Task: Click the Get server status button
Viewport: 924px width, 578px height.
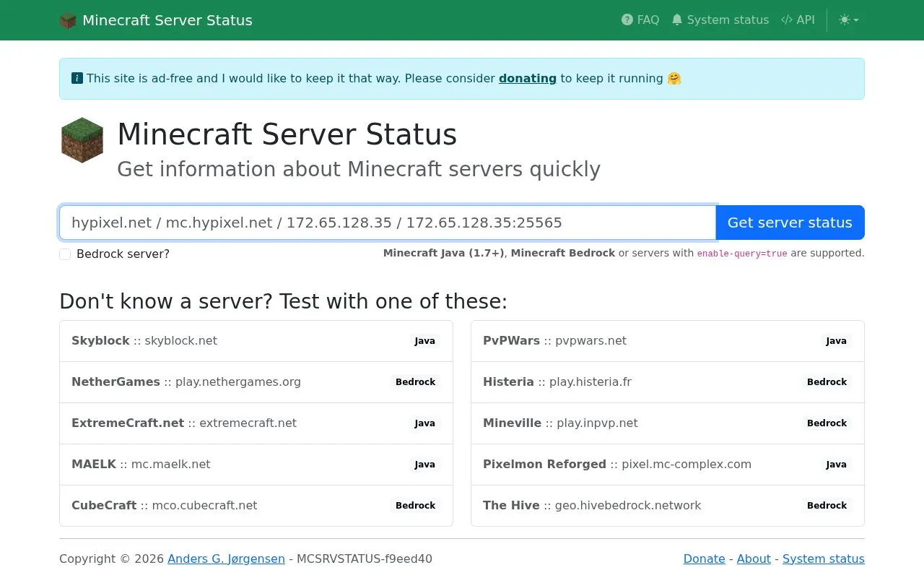Action: point(790,223)
